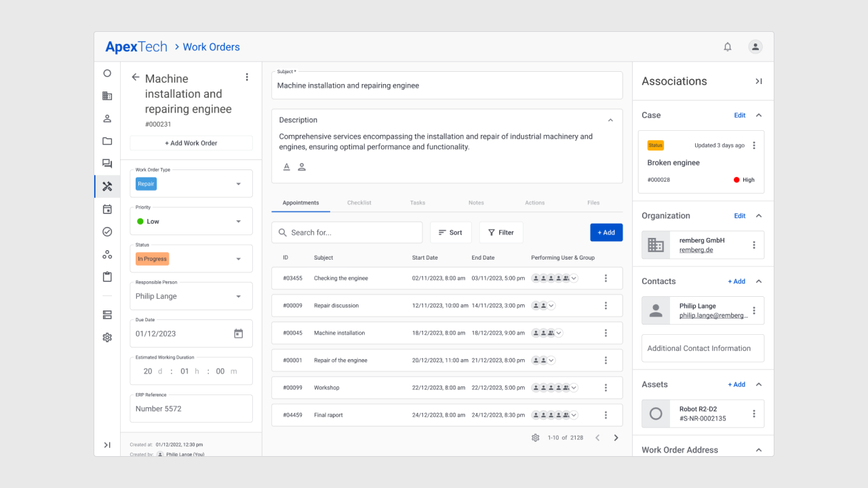
Task: Select the Appointments tab
Action: point(300,203)
